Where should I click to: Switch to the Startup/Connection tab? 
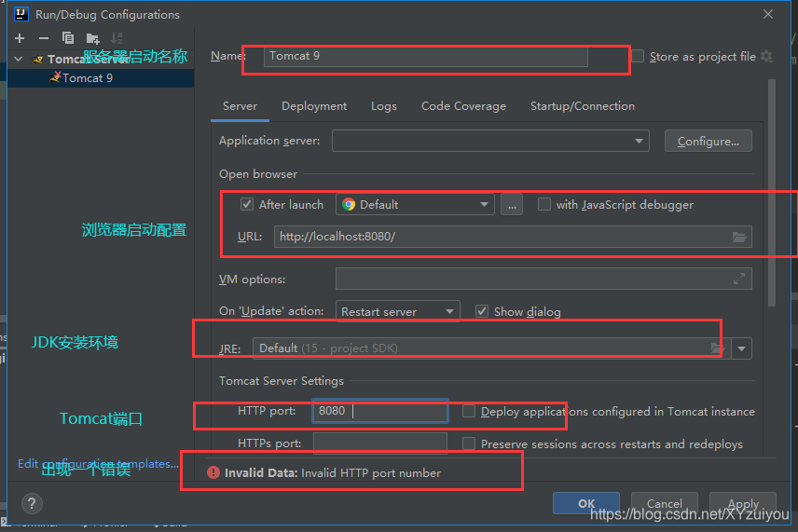point(583,106)
